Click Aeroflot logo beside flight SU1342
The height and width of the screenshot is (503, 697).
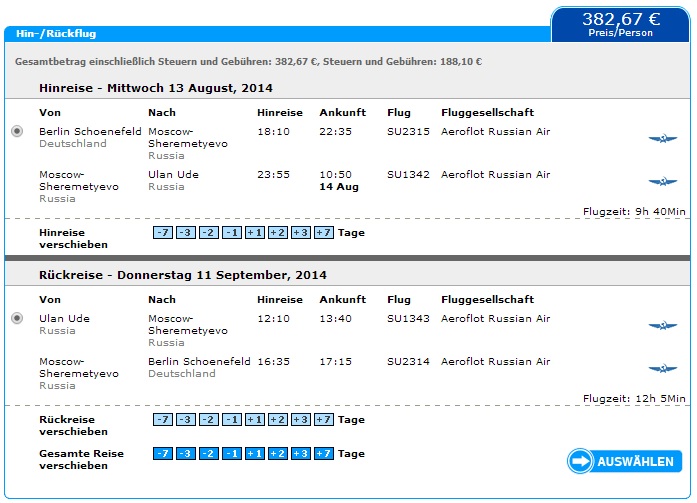(663, 181)
